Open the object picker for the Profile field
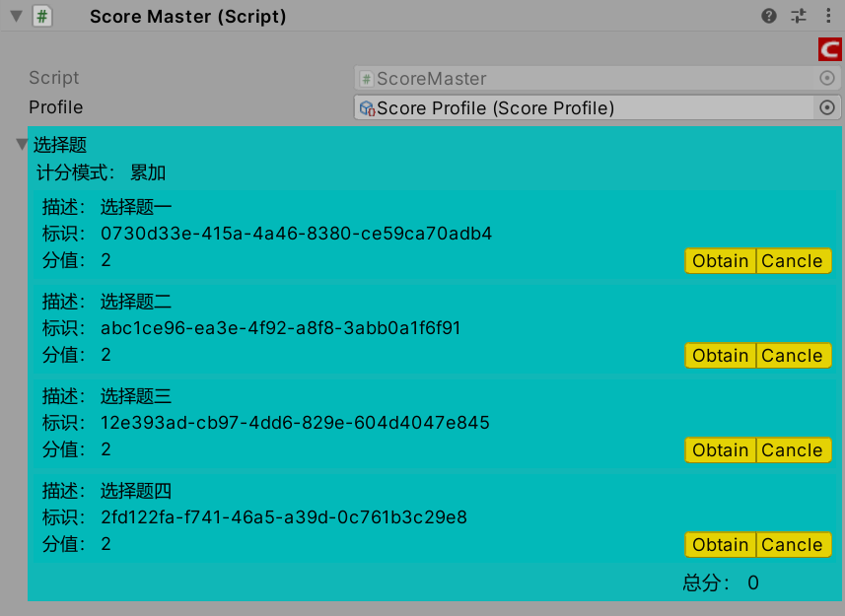The height and width of the screenshot is (616, 845). 826,107
